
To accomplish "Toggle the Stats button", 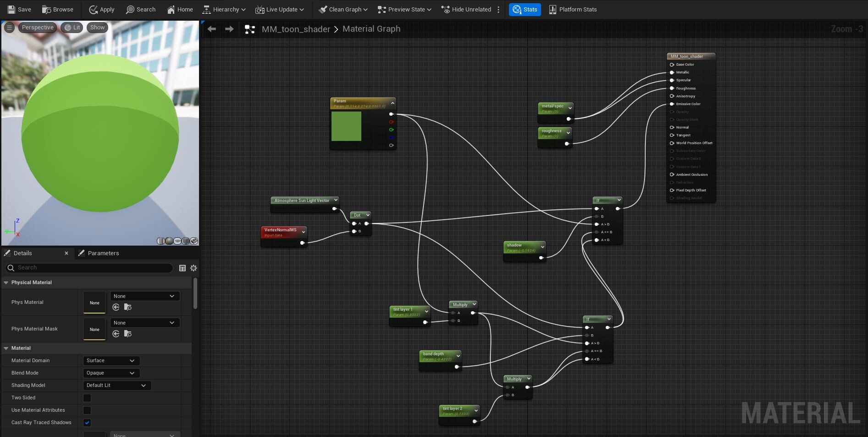I will tap(525, 9).
